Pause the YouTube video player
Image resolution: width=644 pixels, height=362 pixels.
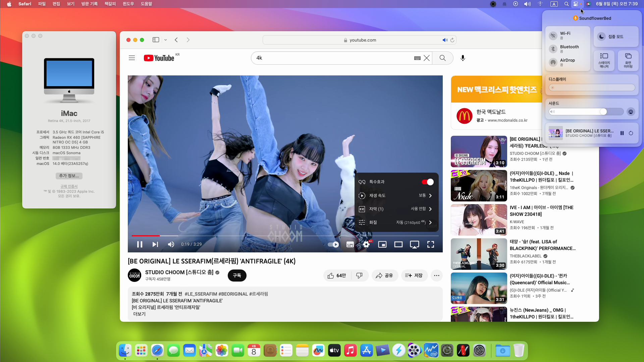[x=140, y=244]
